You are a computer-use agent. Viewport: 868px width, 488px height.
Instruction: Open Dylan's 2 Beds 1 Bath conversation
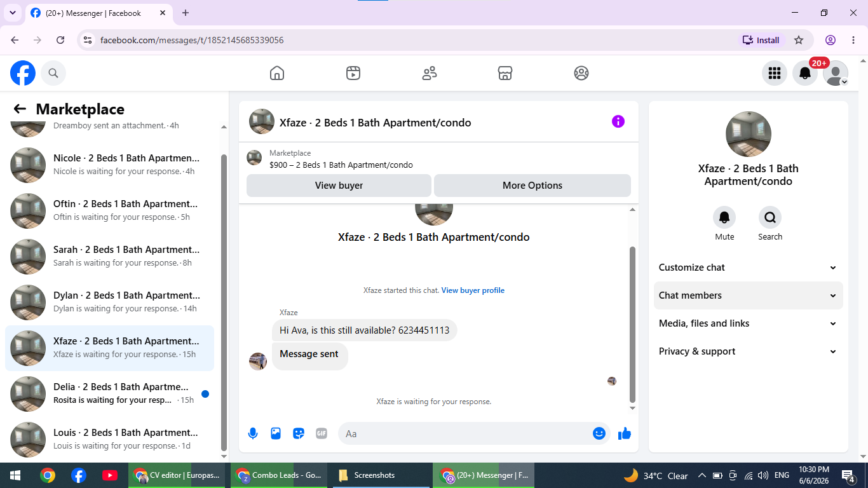tap(110, 302)
